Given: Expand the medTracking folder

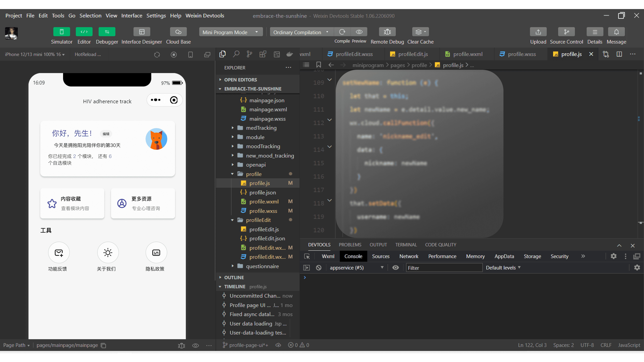Looking at the screenshot, I should (x=261, y=128).
